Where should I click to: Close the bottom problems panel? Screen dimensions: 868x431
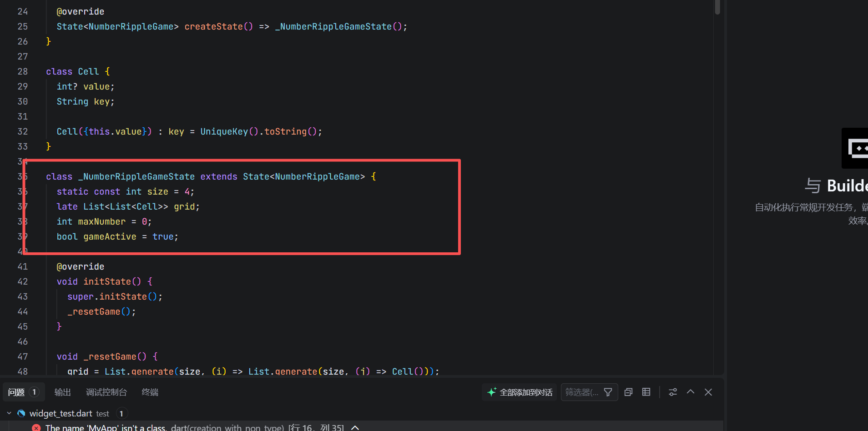coord(708,392)
